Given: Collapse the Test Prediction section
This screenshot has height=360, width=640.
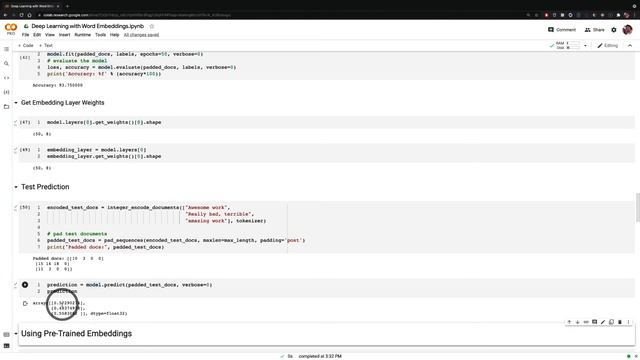Looking at the screenshot, I should click(16, 187).
